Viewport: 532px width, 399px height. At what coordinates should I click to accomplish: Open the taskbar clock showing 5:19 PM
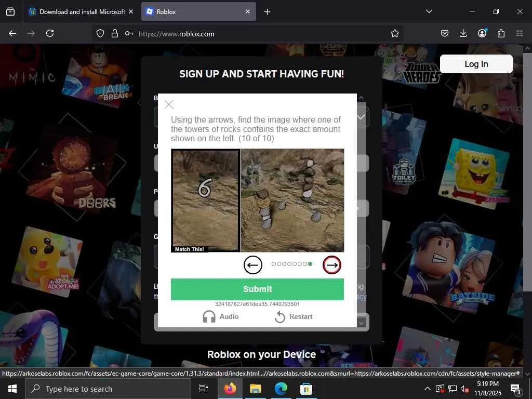pyautogui.click(x=487, y=389)
